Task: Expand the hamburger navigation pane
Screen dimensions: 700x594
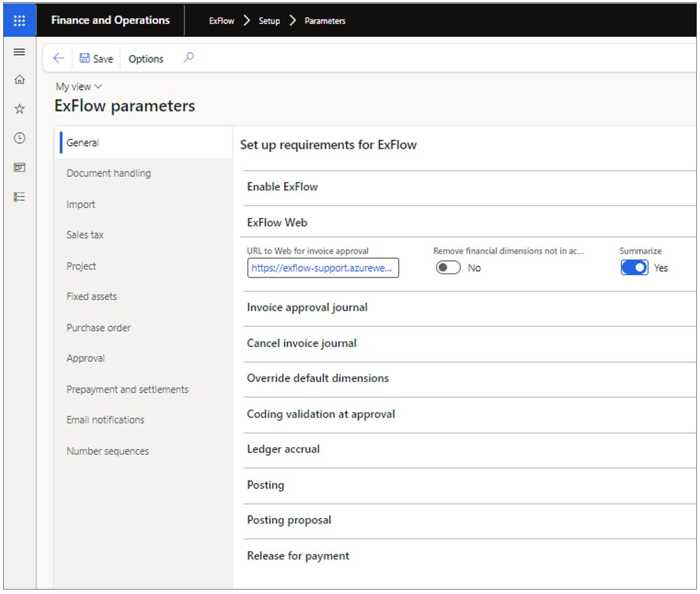Action: 19,52
